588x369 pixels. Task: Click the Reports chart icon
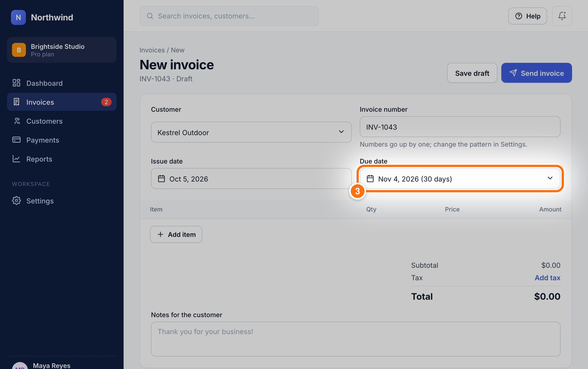click(16, 159)
